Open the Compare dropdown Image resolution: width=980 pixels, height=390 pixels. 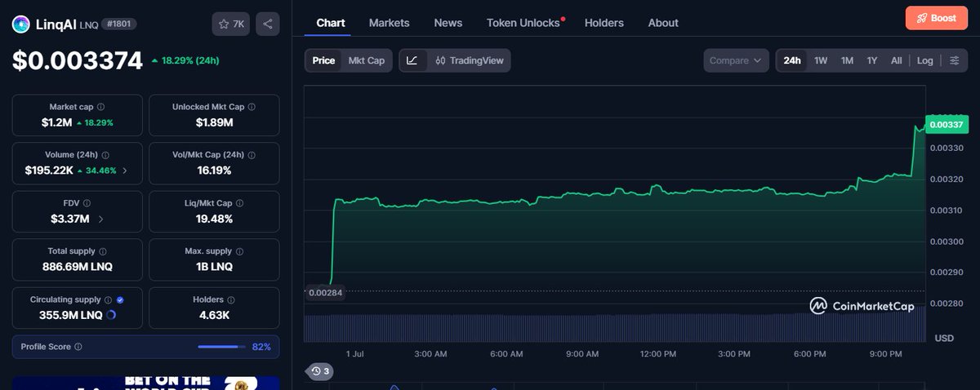(736, 60)
